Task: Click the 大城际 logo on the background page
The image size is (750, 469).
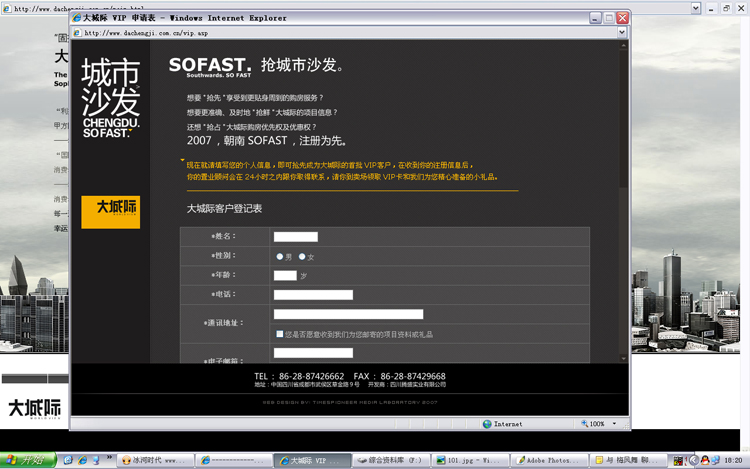Action: click(35, 409)
